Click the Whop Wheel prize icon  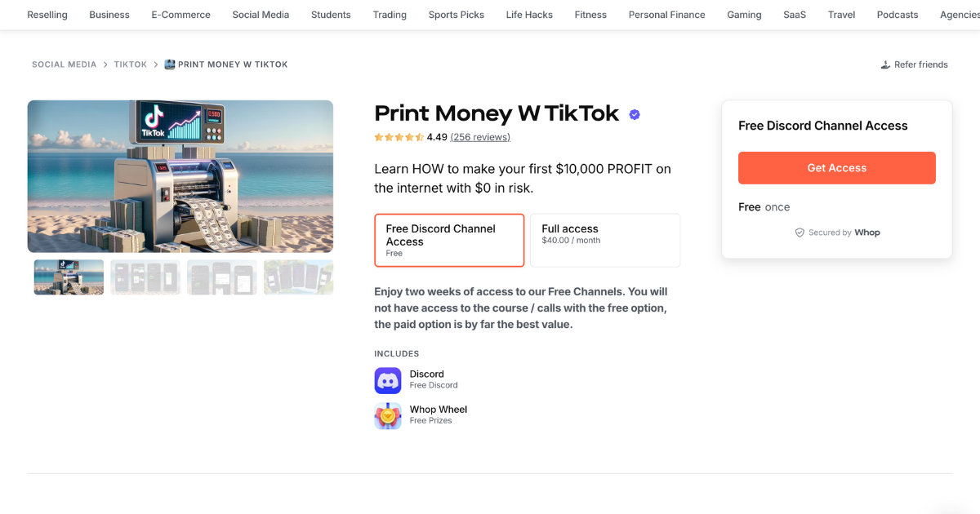tap(387, 415)
